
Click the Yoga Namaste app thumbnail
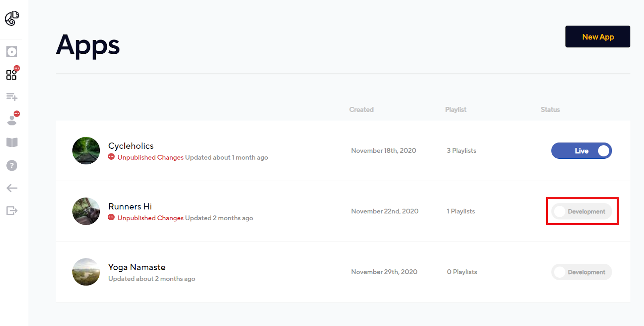coord(86,272)
